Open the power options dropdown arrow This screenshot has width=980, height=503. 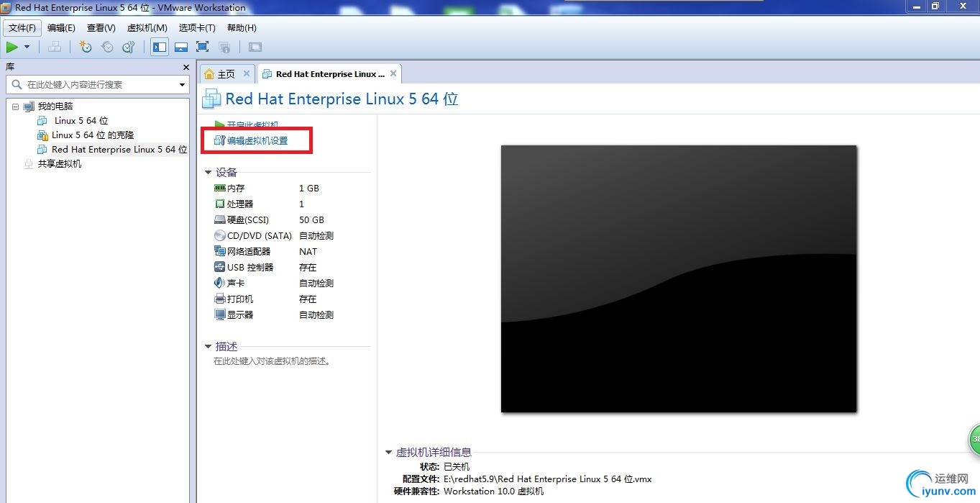(27, 47)
